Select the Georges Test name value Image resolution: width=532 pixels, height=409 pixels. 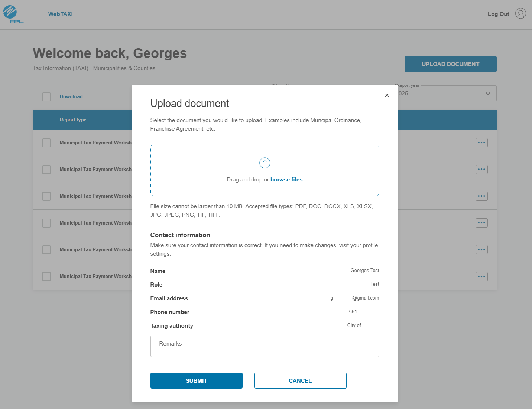point(365,271)
